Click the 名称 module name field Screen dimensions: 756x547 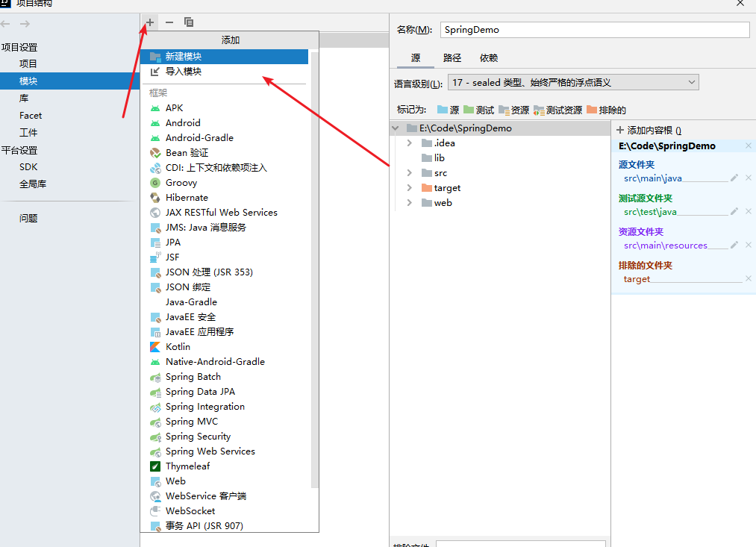595,30
